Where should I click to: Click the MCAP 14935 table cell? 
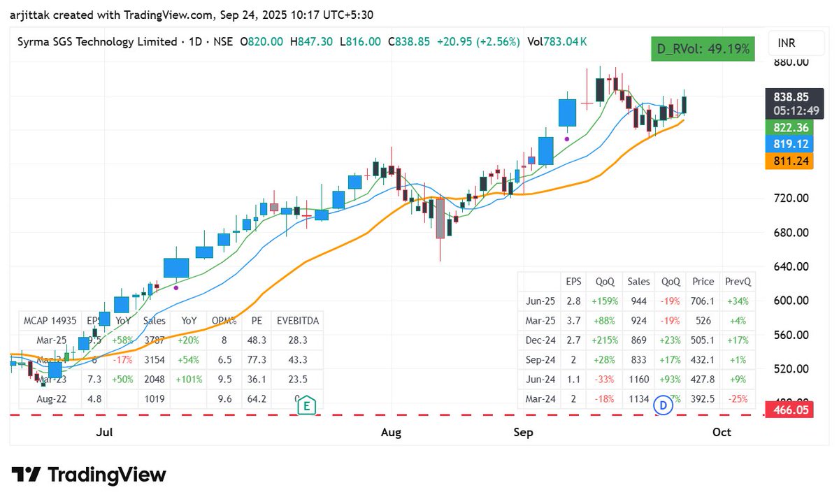50,321
